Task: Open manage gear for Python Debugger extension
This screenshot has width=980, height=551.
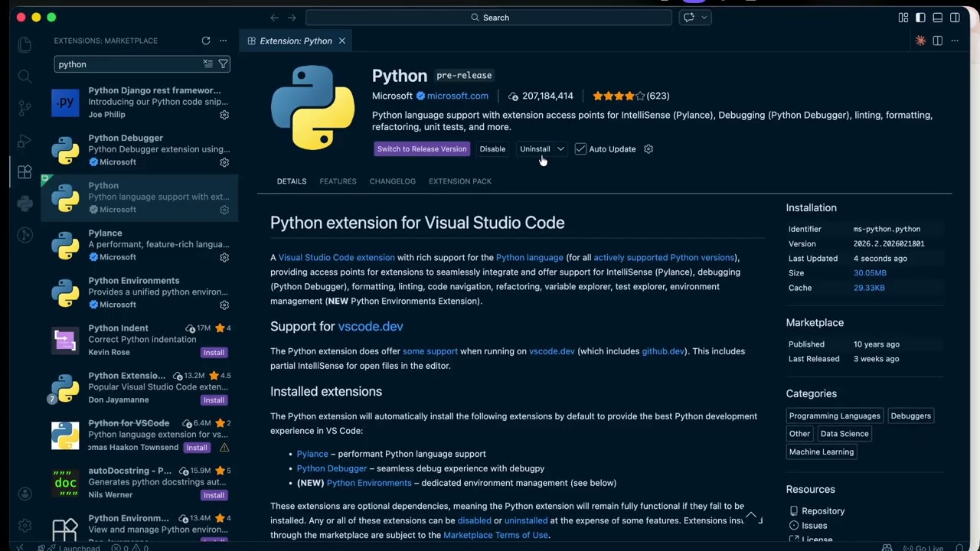Action: pyautogui.click(x=224, y=162)
